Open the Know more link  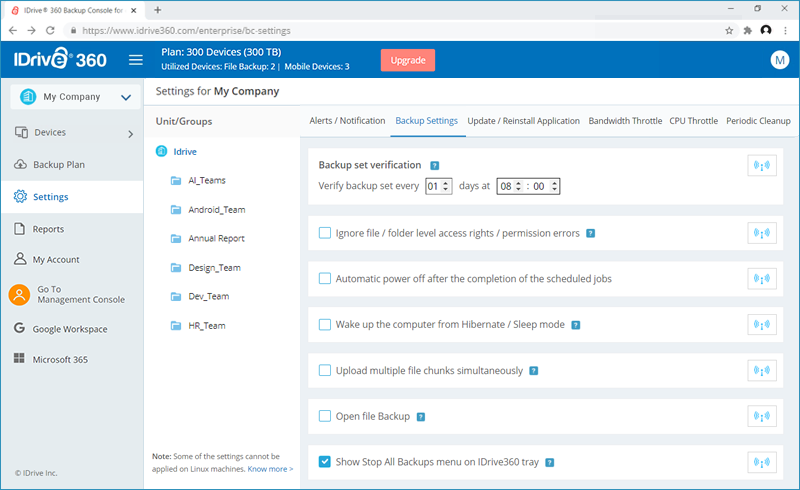pyautogui.click(x=270, y=469)
